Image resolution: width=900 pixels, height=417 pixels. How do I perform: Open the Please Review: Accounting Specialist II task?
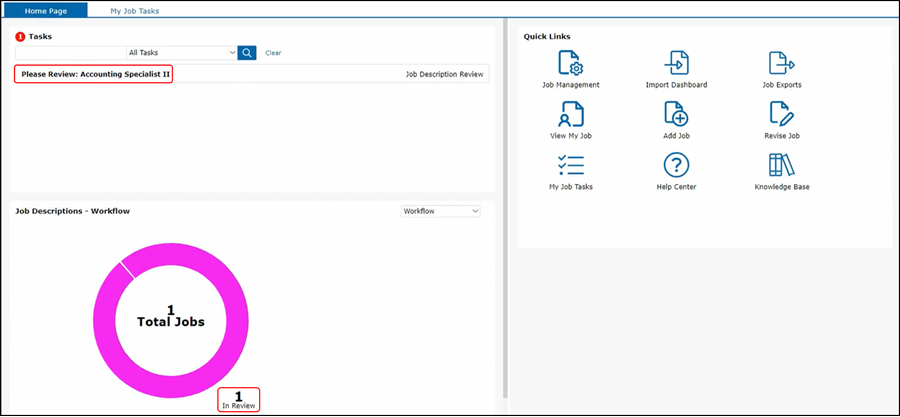(x=95, y=74)
